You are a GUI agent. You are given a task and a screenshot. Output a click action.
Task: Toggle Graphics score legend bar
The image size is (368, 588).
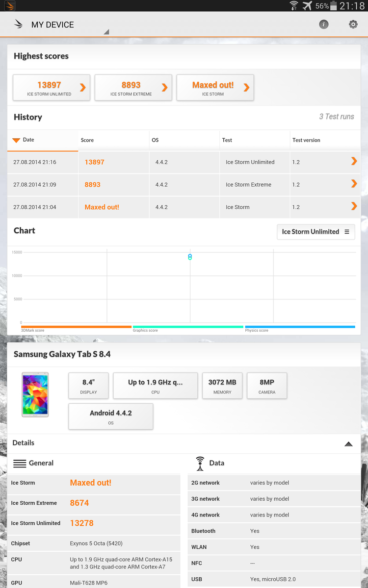(188, 327)
